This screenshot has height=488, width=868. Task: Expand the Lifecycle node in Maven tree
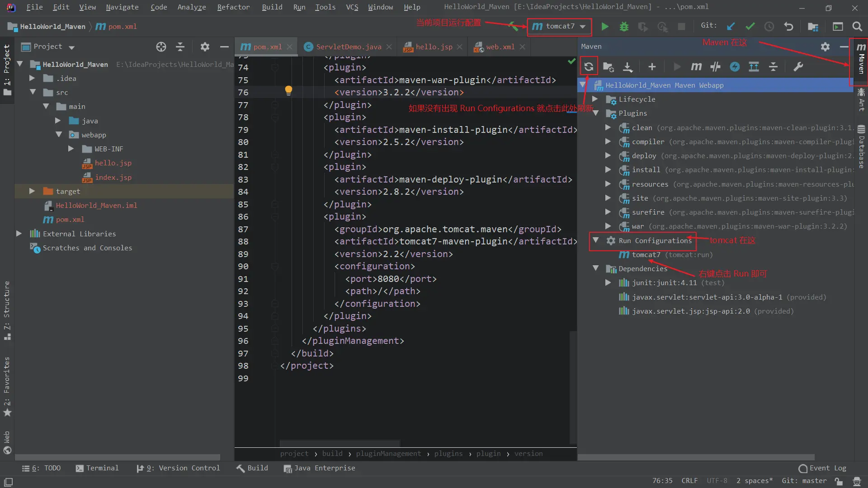(x=595, y=99)
